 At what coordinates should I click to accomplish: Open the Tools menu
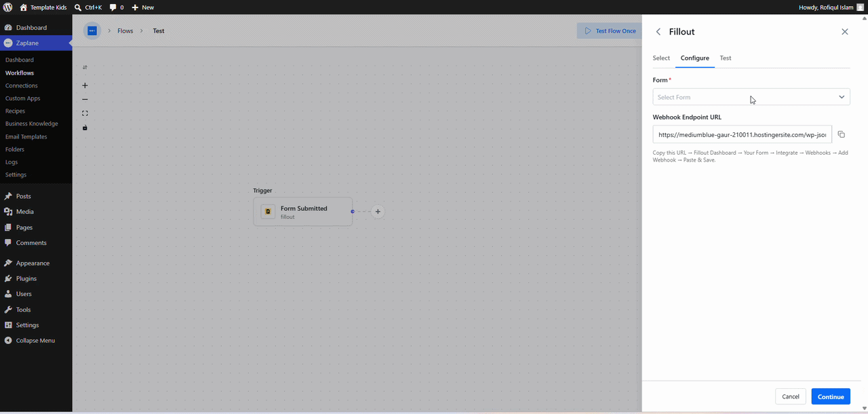tap(36, 309)
